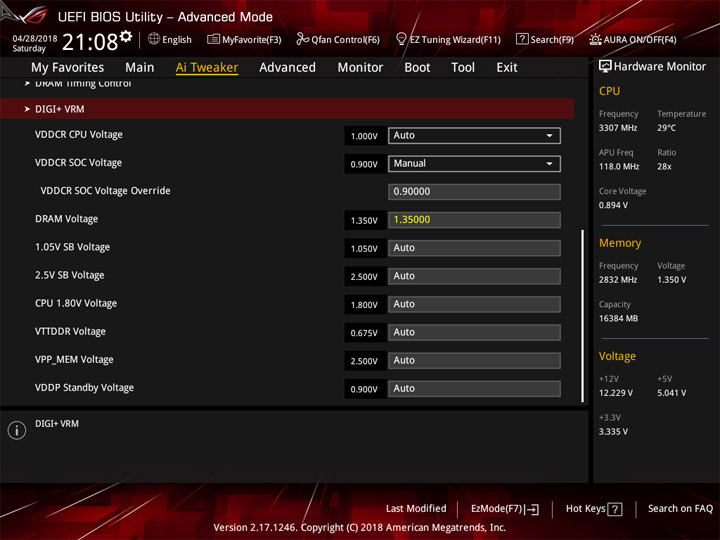The image size is (720, 540).
Task: Change language via English label
Action: pyautogui.click(x=177, y=39)
